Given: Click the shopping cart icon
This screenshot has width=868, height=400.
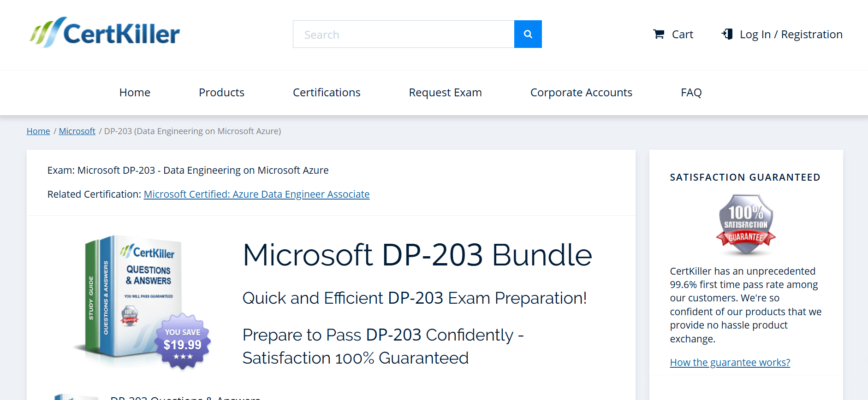Looking at the screenshot, I should click(659, 34).
